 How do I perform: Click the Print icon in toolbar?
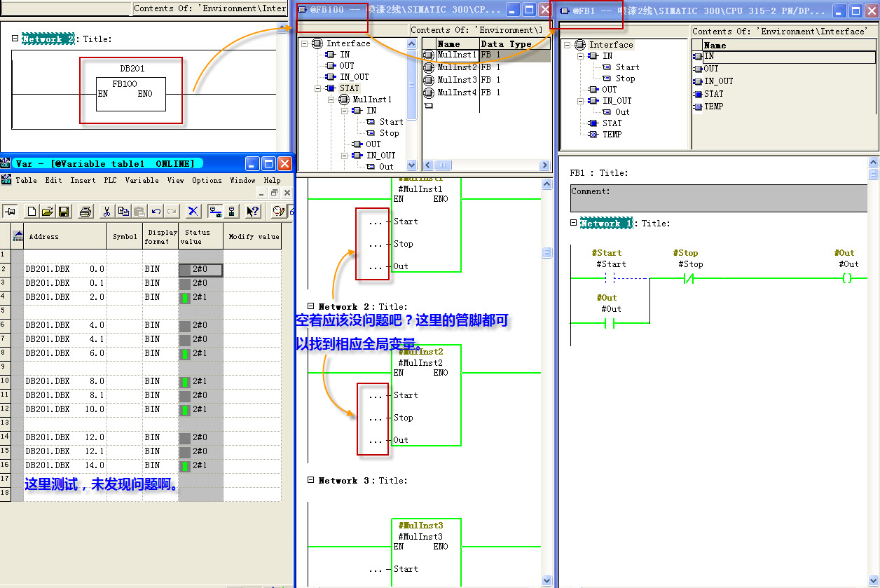(x=85, y=211)
